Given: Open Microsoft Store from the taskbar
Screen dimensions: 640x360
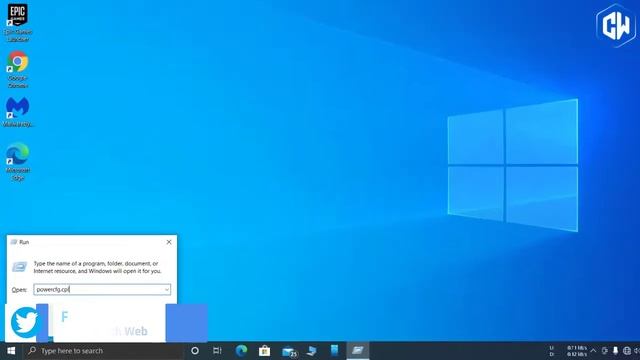Looking at the screenshot, I should tap(264, 351).
